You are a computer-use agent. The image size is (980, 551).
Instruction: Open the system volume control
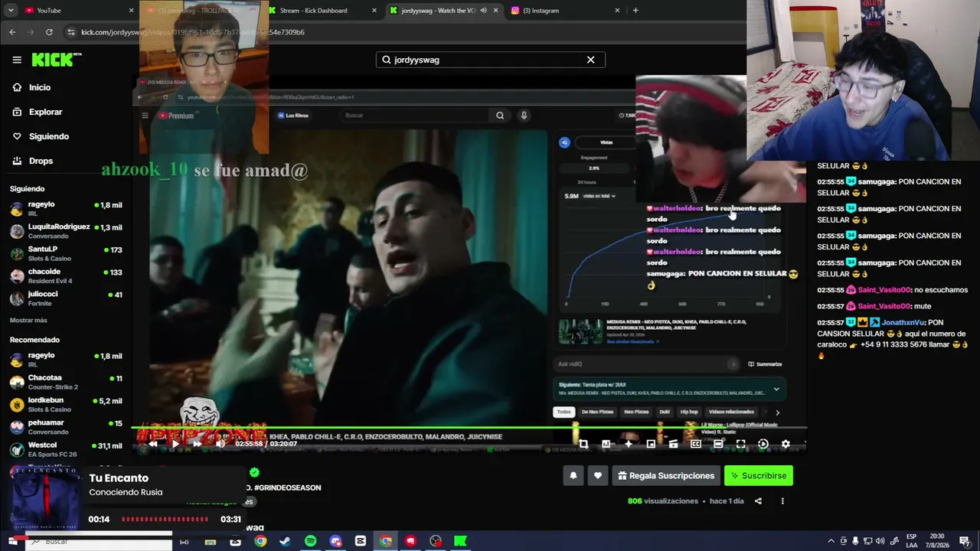[880, 541]
